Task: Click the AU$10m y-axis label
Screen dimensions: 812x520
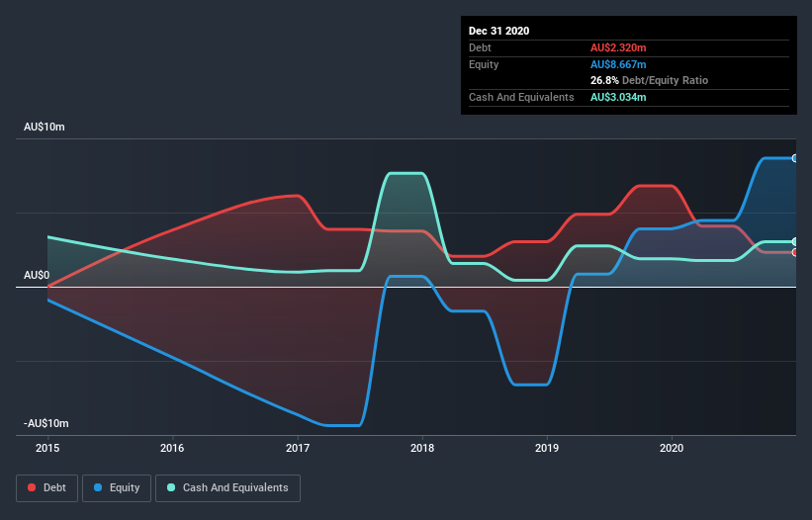Action: [x=45, y=128]
